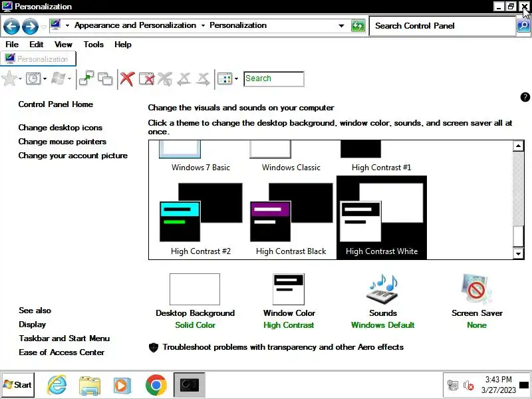Open the Display link under See also

tap(32, 325)
